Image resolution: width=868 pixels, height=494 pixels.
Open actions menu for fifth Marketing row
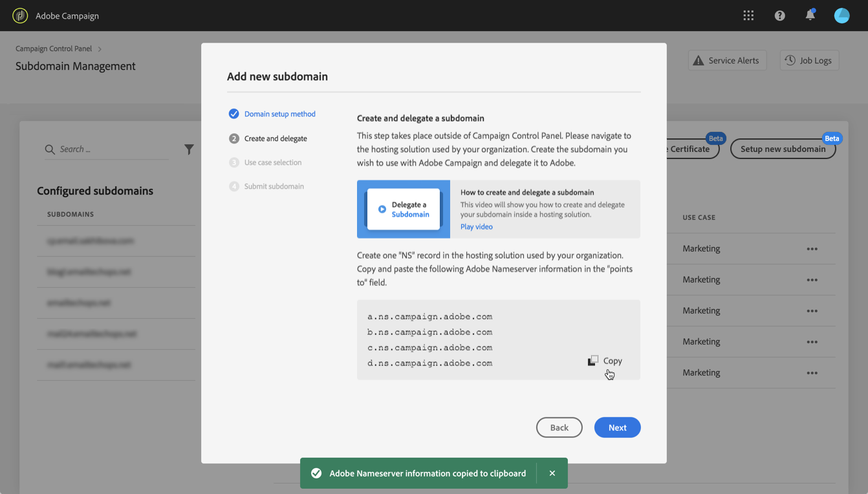[x=812, y=373]
